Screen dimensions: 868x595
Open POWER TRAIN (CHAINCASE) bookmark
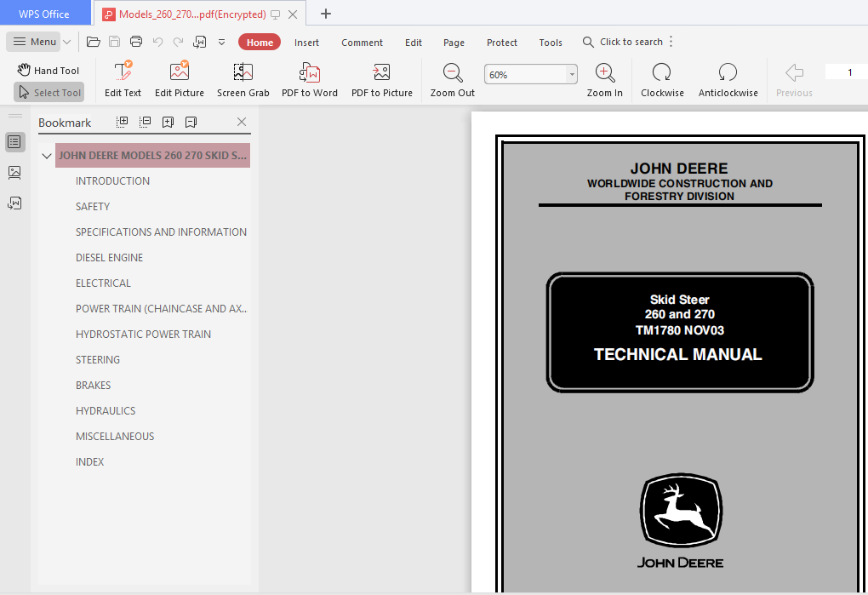[161, 308]
